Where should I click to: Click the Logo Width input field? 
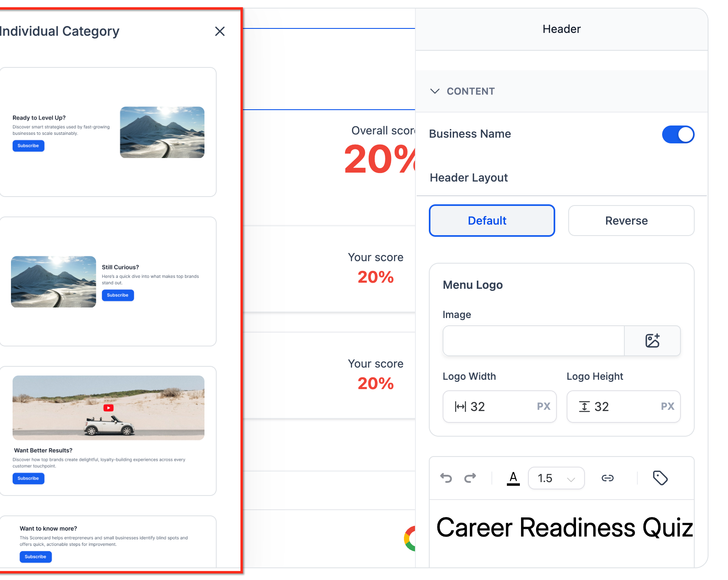[500, 407]
